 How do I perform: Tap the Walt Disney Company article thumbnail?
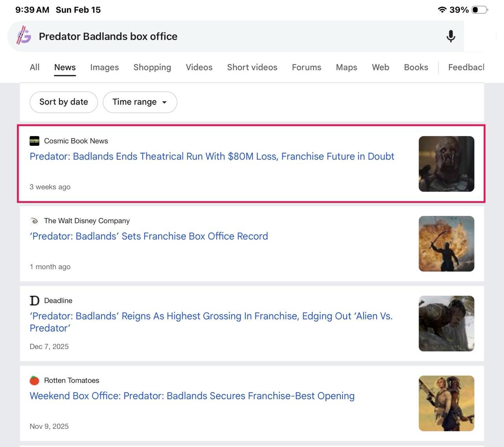(447, 244)
